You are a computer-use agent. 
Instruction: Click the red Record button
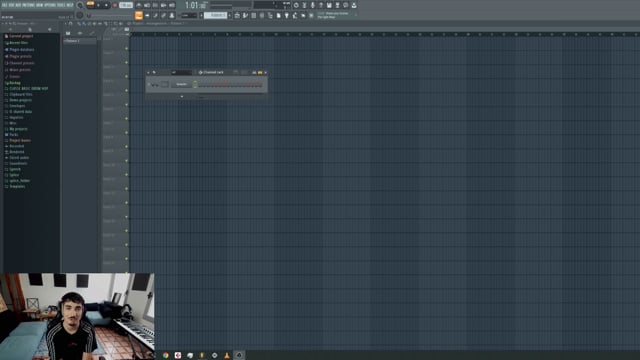click(x=115, y=5)
